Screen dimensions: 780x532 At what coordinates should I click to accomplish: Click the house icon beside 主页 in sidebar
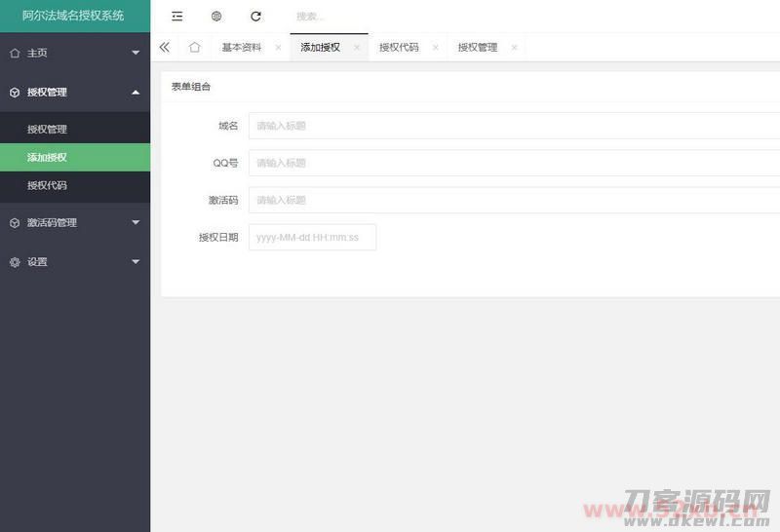[15, 54]
